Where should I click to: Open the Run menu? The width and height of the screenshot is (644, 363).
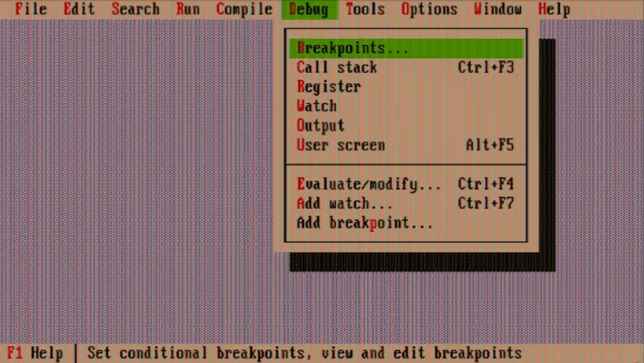tap(188, 9)
